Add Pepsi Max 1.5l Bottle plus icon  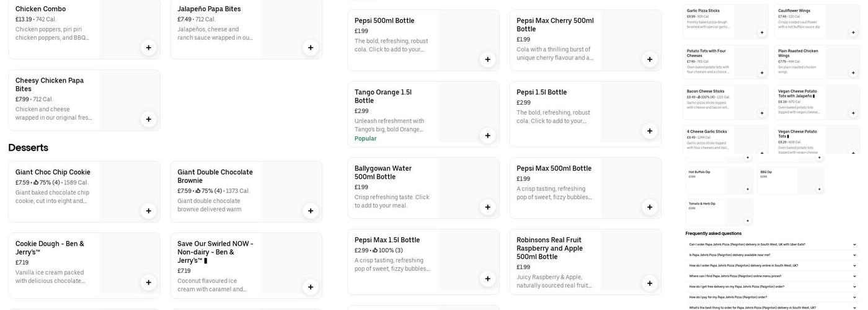click(487, 279)
